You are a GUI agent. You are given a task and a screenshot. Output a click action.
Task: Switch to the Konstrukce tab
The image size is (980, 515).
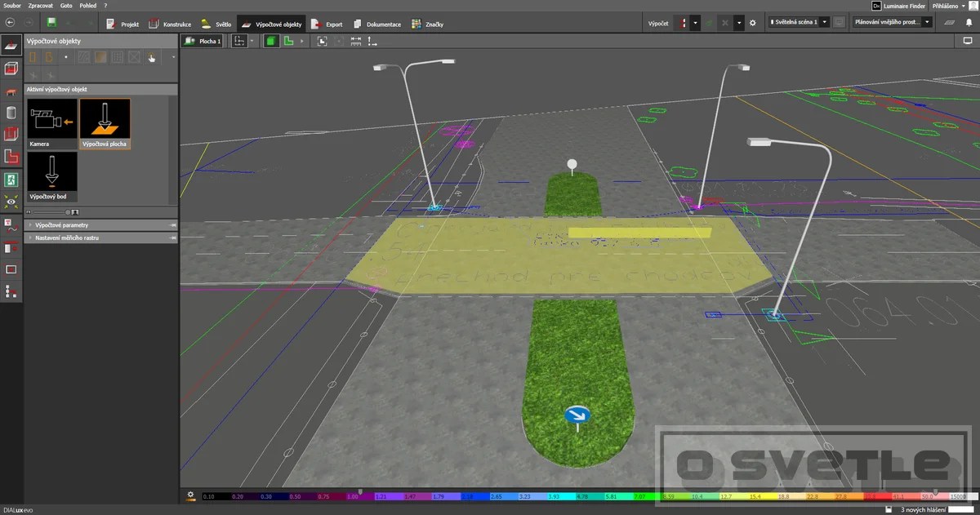171,24
